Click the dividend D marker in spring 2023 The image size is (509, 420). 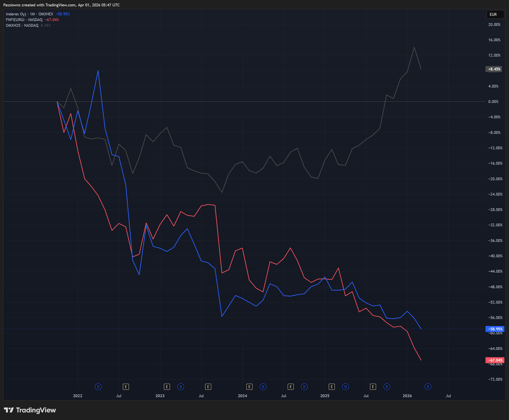tap(181, 387)
